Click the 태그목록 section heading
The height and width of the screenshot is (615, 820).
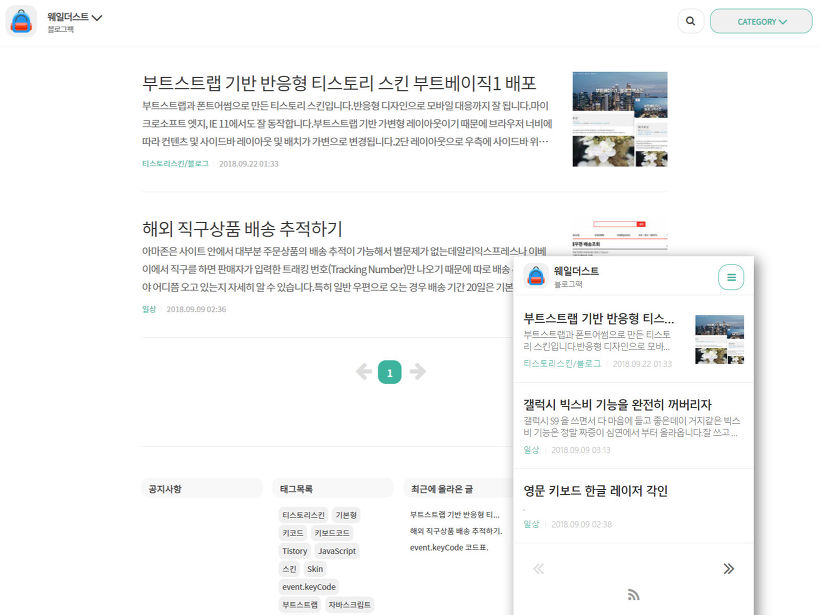(296, 489)
